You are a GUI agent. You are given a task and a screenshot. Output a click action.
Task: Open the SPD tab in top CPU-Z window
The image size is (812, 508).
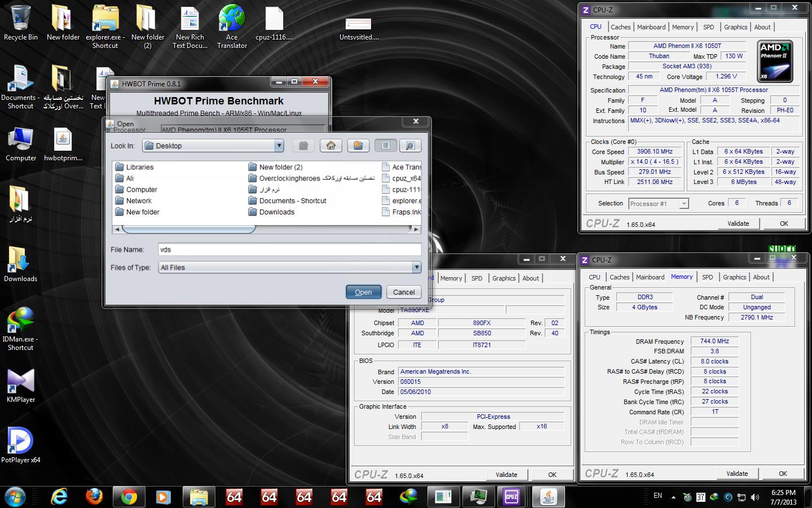click(709, 27)
